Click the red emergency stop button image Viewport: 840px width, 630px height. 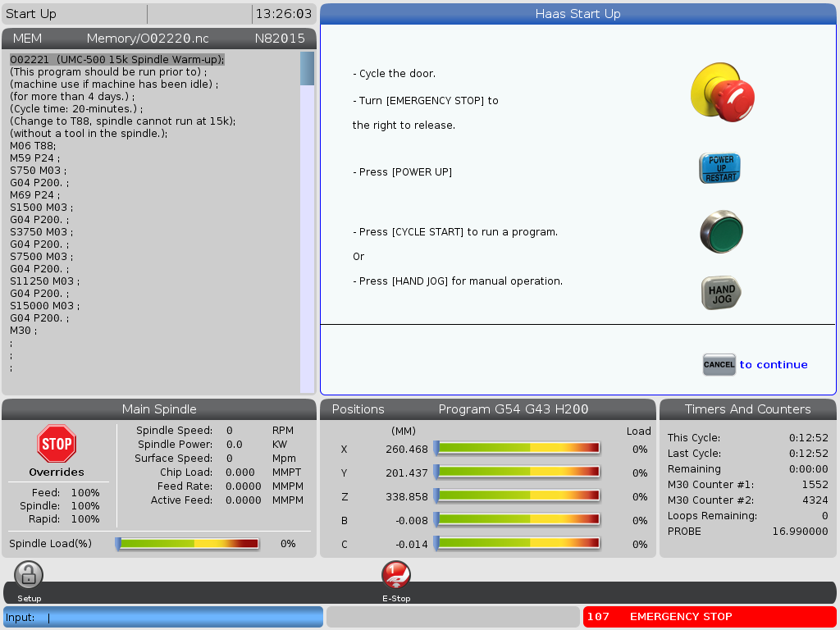coord(722,92)
